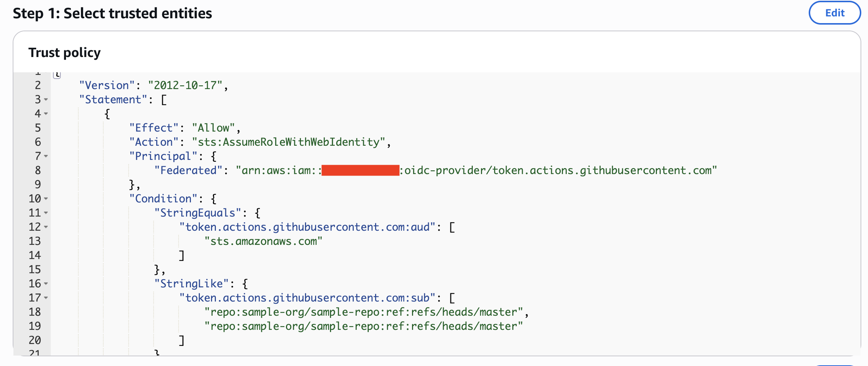Collapse the "StringLike" block fold arrow
The height and width of the screenshot is (366, 868).
[x=46, y=284]
